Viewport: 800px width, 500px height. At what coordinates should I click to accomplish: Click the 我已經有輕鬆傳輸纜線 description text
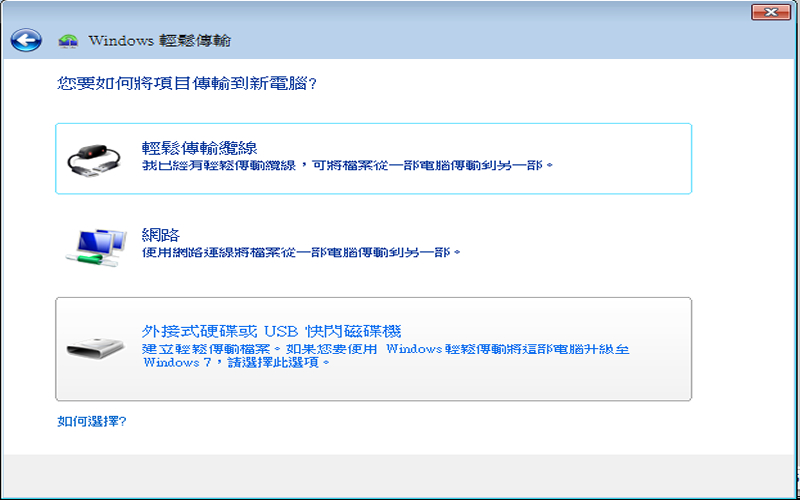click(347, 166)
